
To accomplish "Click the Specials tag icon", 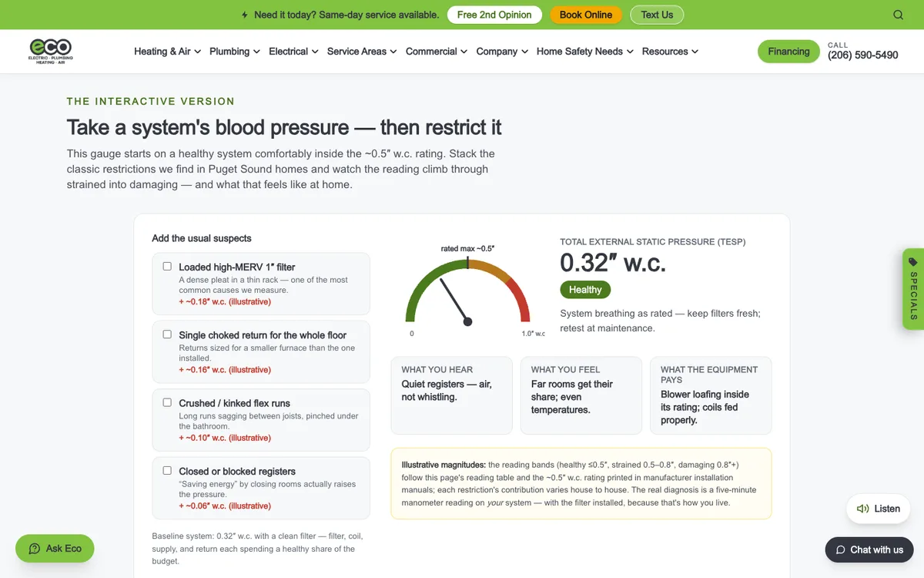I will tap(913, 262).
